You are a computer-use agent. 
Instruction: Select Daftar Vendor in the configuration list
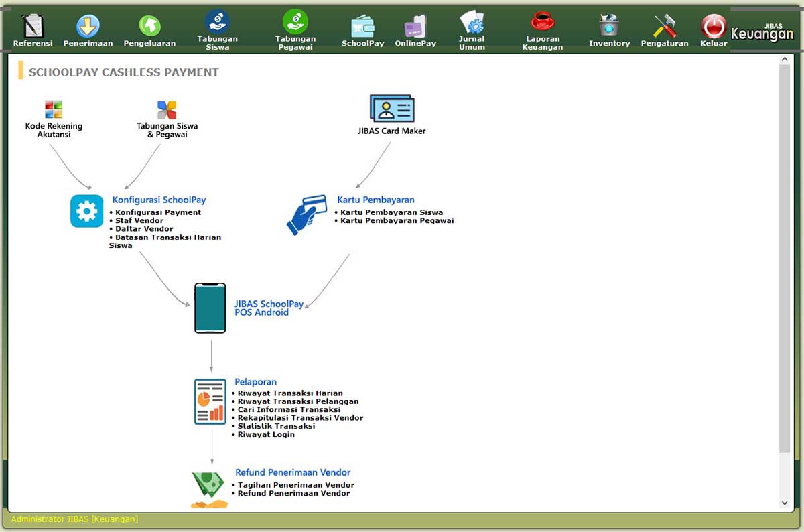[144, 229]
